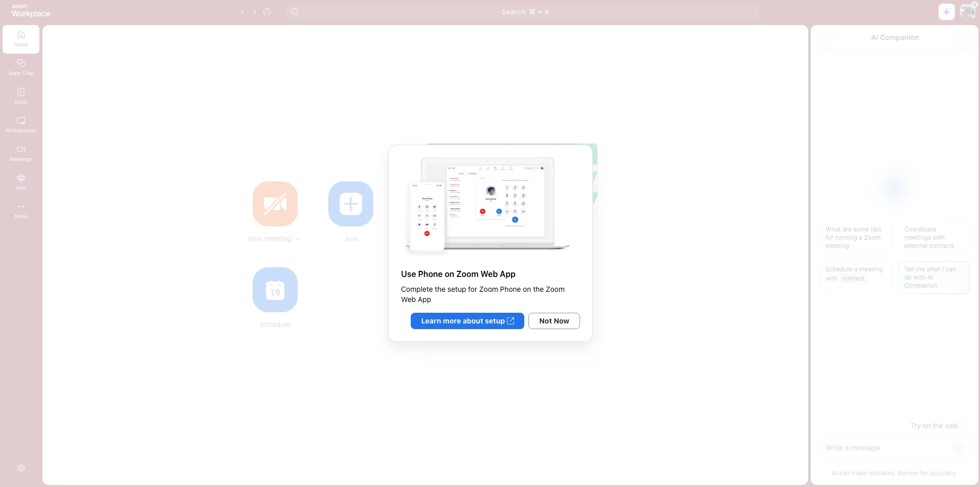This screenshot has width=980, height=487.
Task: Click the AI can make mistakes disclaimer
Action: [x=895, y=473]
